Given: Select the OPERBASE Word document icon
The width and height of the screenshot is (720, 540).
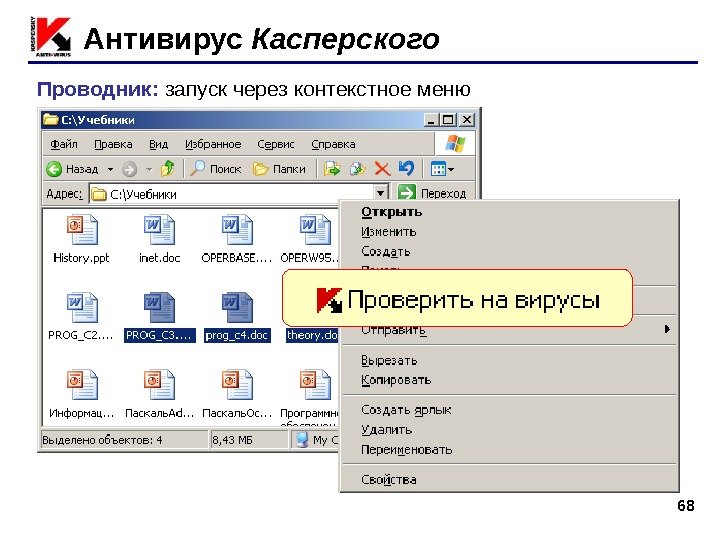Looking at the screenshot, I should (237, 230).
